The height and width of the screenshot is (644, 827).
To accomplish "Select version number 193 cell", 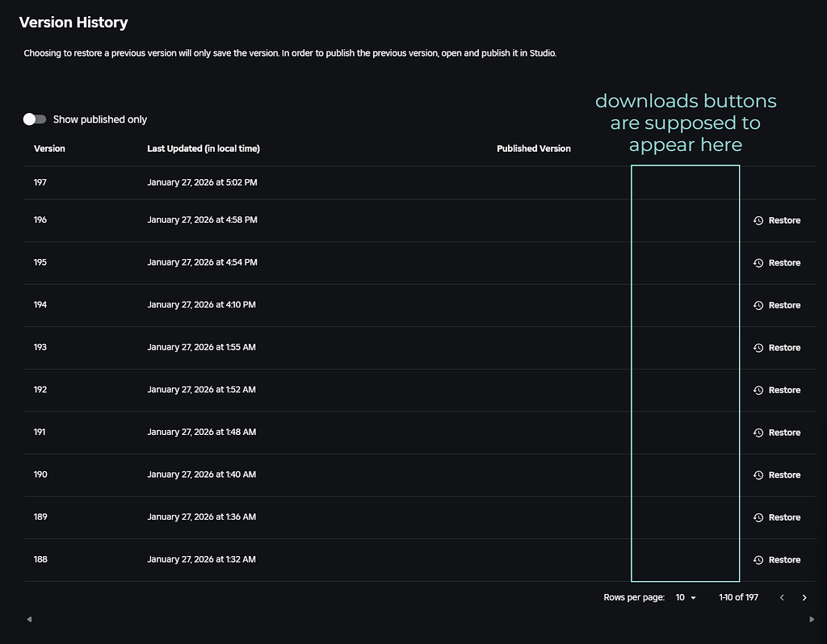I will pyautogui.click(x=40, y=347).
